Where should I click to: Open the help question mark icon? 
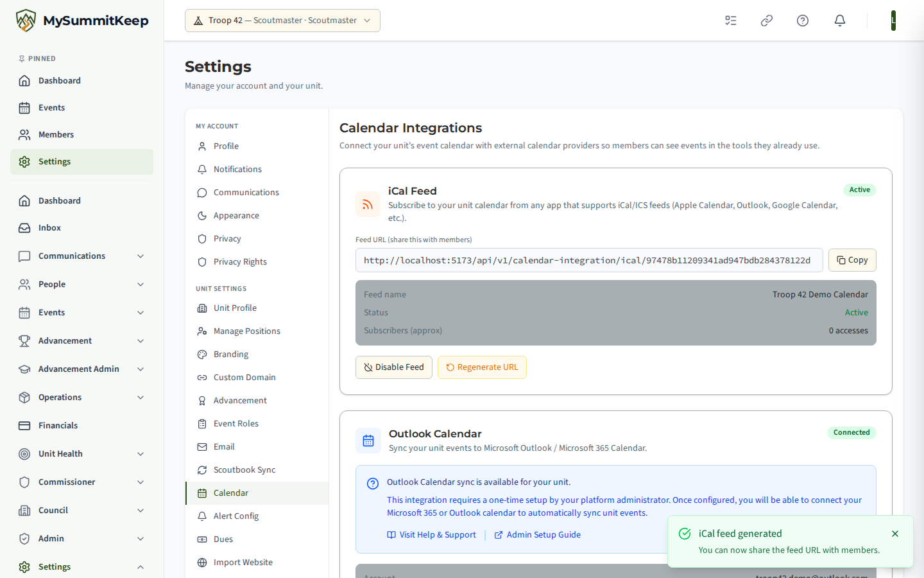pyautogui.click(x=803, y=21)
